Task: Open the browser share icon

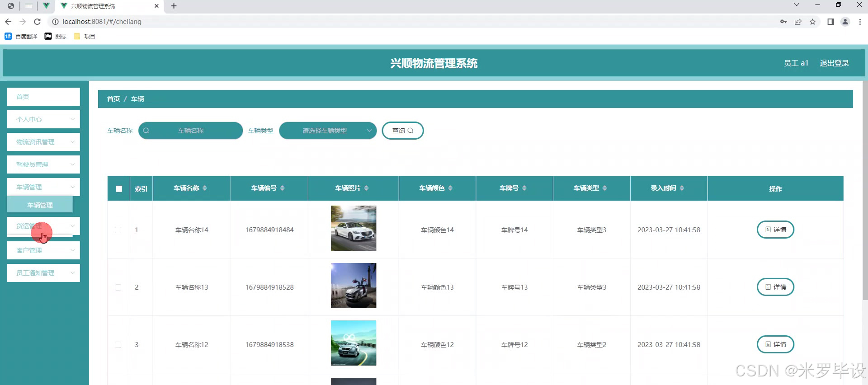Action: point(798,22)
